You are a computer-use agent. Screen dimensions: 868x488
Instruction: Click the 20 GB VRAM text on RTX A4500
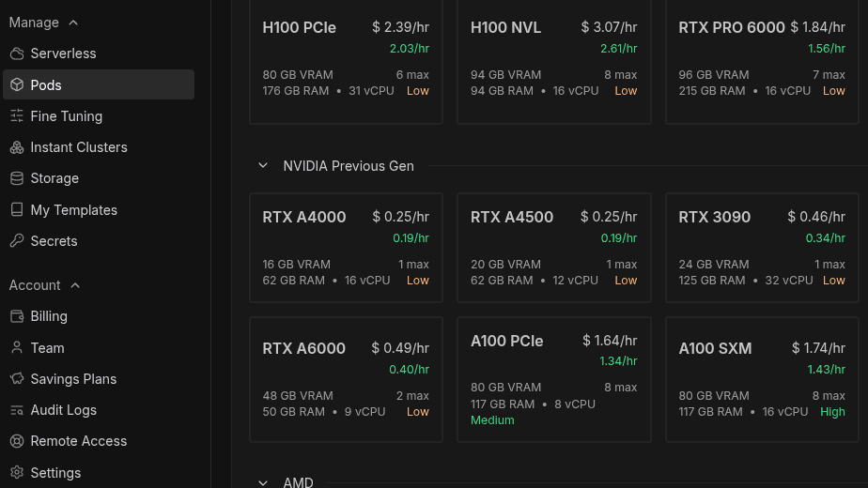505,265
